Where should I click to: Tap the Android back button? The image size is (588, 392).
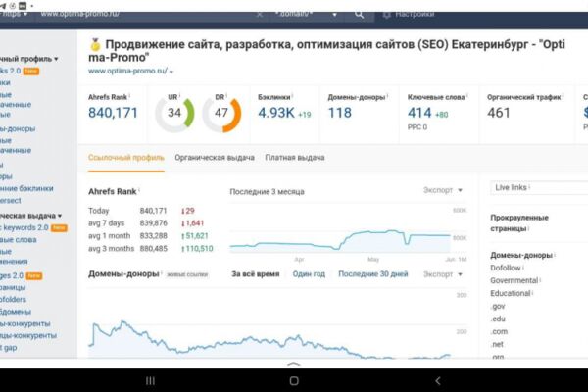click(438, 381)
